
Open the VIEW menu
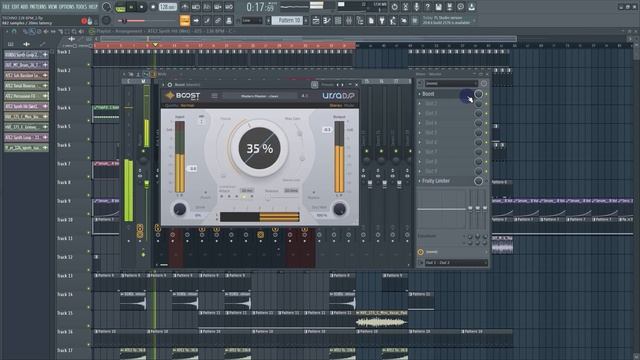point(53,7)
